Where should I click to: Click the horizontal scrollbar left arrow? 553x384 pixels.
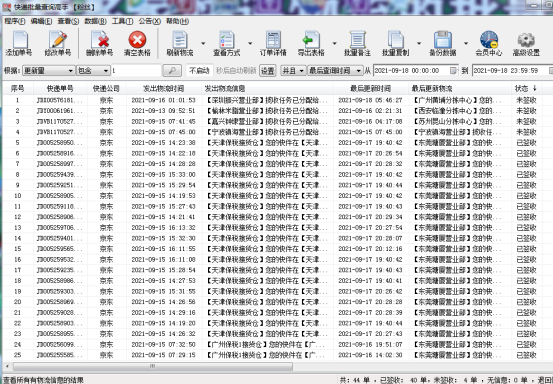pos(7,366)
